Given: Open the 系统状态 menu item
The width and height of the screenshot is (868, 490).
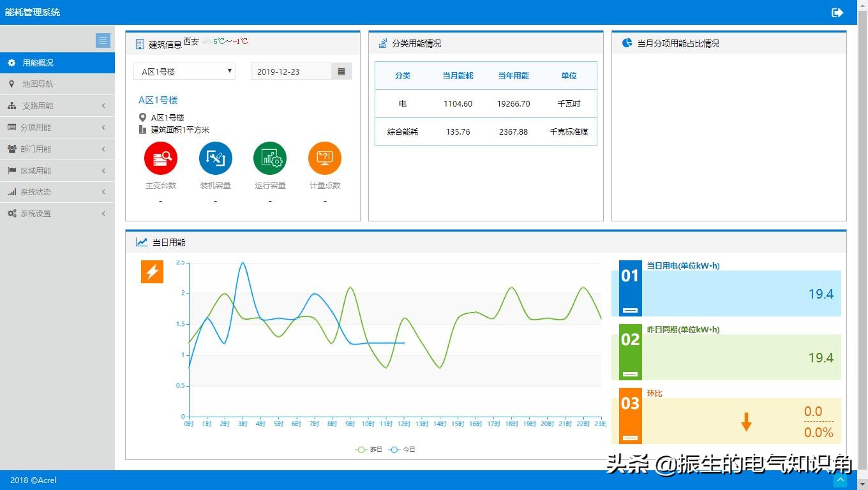Looking at the screenshot, I should [x=57, y=191].
